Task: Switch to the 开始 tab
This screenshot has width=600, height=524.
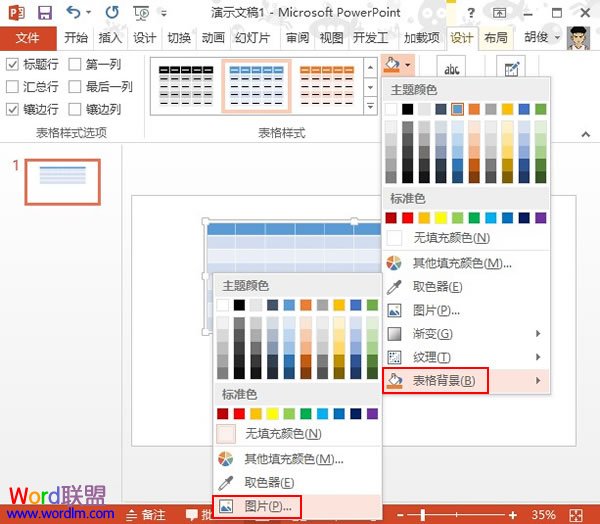Action: pyautogui.click(x=76, y=38)
